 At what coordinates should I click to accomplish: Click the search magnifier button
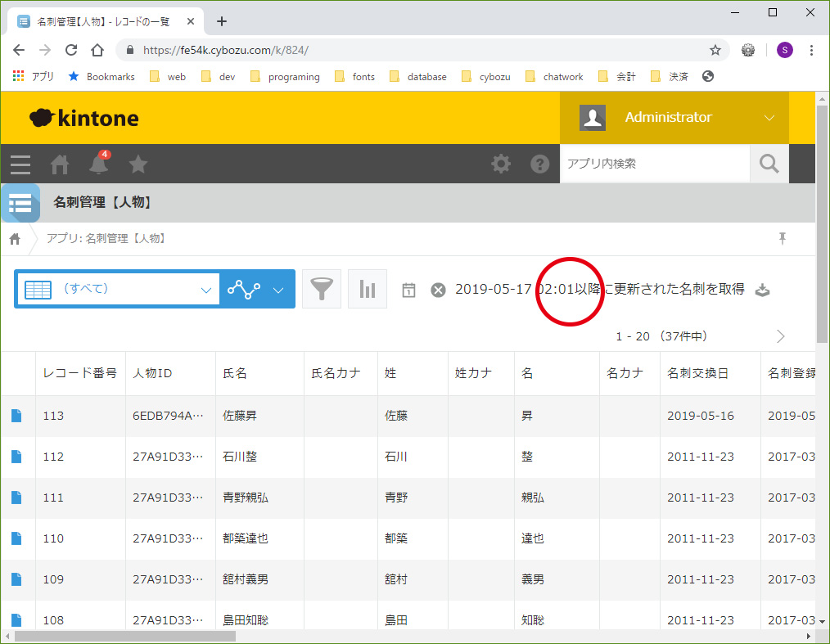coord(769,164)
